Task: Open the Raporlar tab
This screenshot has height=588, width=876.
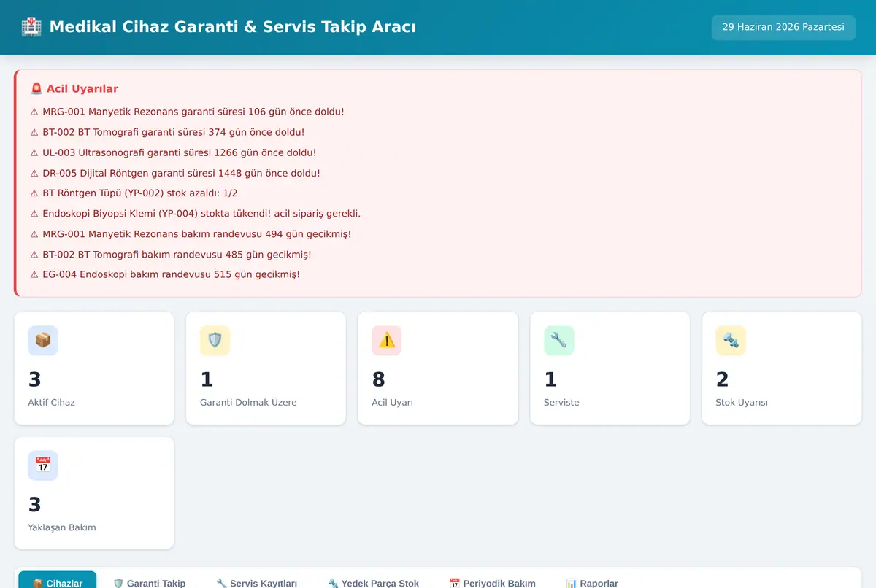Action: pos(592,583)
